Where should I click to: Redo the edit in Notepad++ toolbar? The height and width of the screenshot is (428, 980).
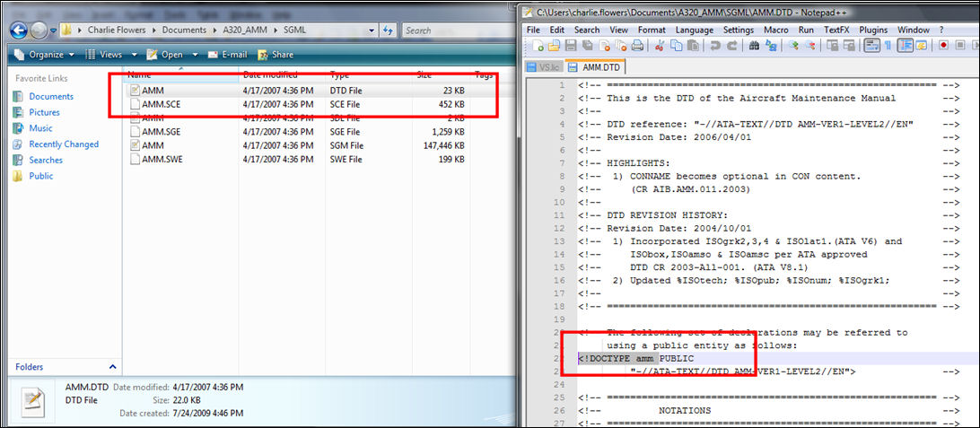click(x=732, y=46)
